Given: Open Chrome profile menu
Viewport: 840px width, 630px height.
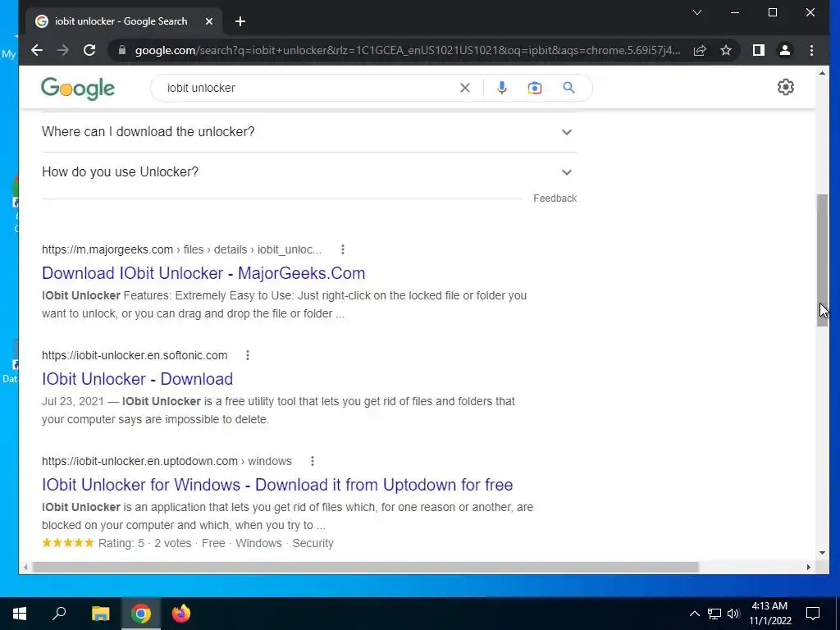Looking at the screenshot, I should point(785,50).
